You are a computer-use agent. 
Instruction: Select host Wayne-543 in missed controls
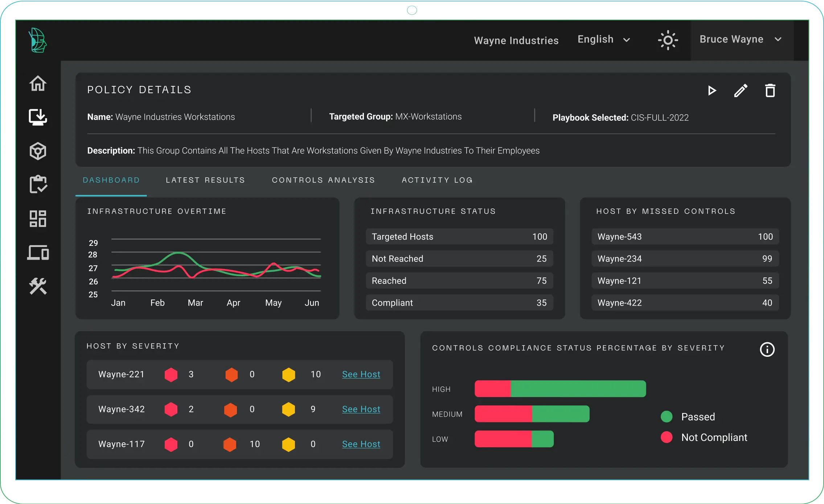[685, 236]
